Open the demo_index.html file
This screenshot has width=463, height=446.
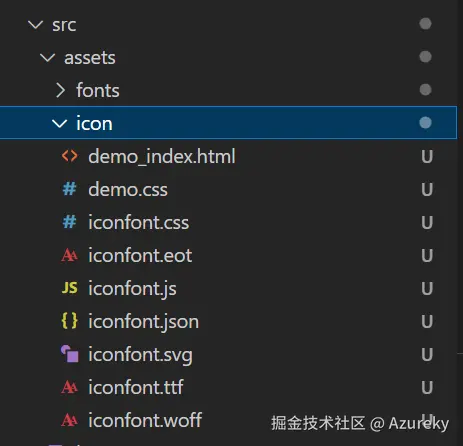162,156
